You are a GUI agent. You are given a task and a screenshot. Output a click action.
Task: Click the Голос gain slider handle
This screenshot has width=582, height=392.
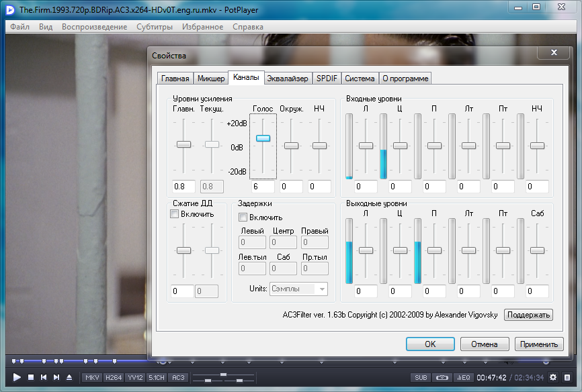[263, 138]
